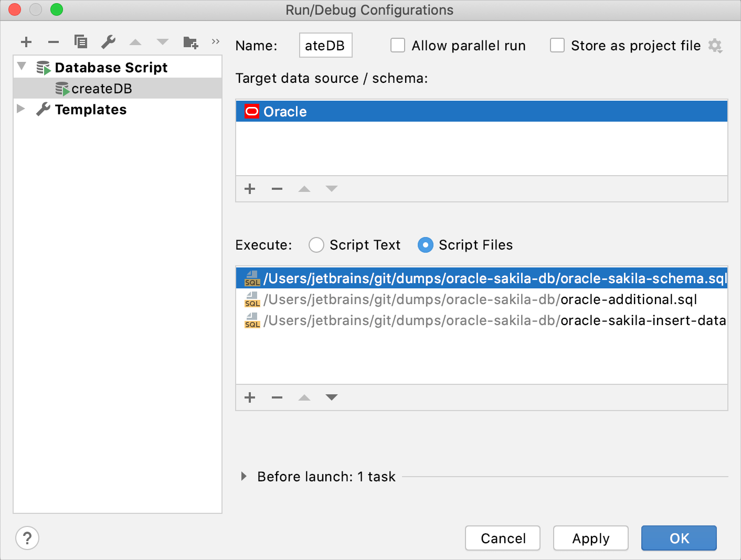The image size is (741, 560).
Task: Select oracle-sakila-insert-data file row
Action: (x=482, y=320)
